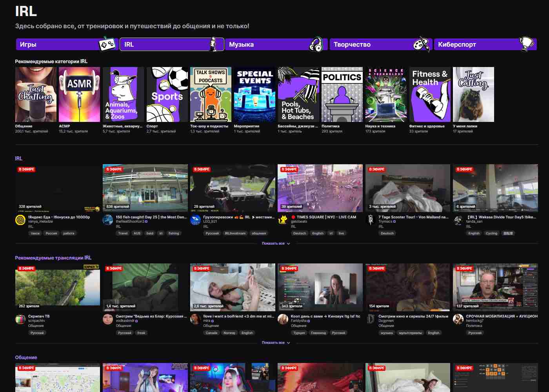Image resolution: width=549 pixels, height=392 pixels.
Task: Open the Скрипач ТВ stream thumbnail
Action: point(58,287)
